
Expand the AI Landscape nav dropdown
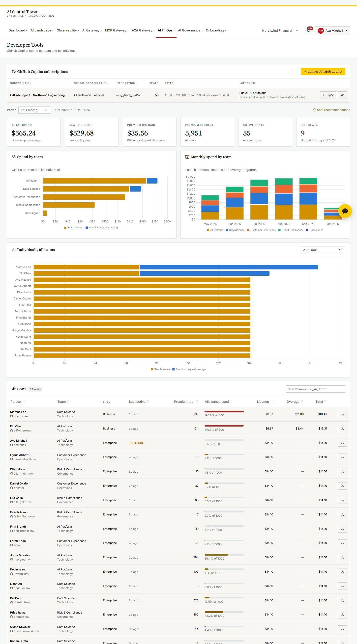tap(42, 30)
